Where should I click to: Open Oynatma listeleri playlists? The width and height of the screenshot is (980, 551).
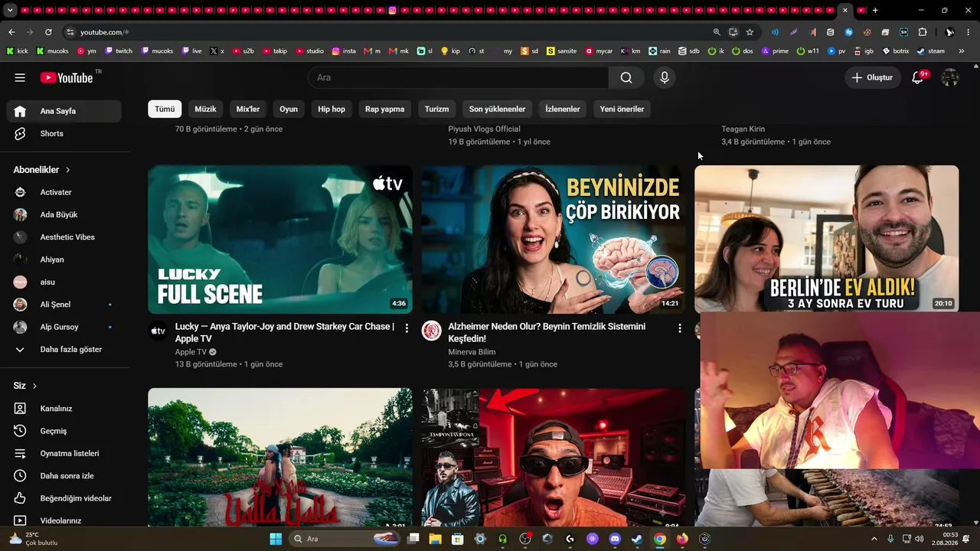(x=64, y=453)
